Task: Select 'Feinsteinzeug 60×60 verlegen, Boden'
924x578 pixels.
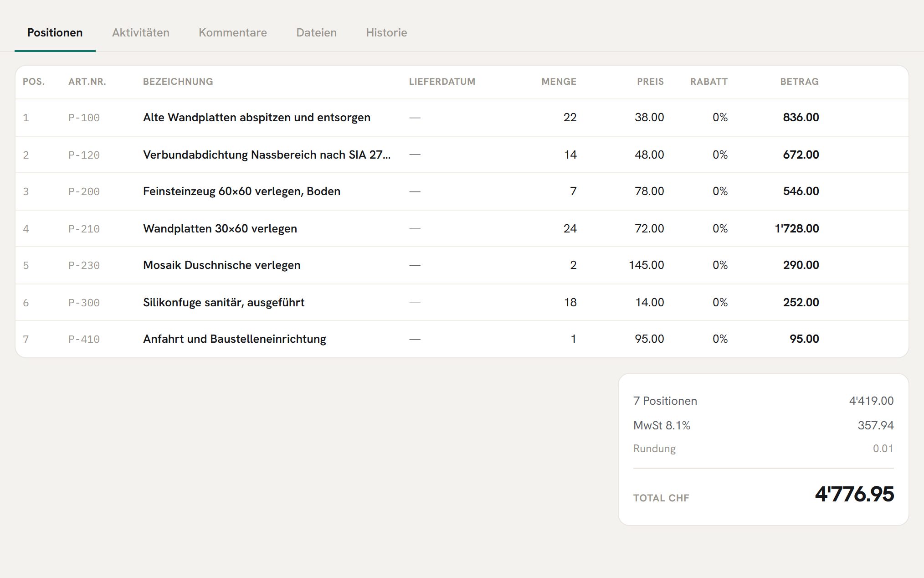Action: tap(241, 191)
